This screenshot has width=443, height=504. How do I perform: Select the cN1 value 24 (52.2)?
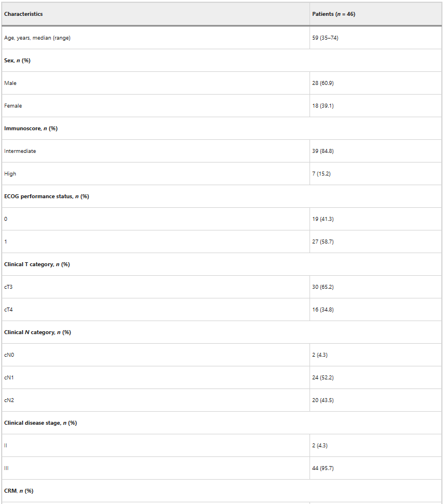click(x=323, y=378)
